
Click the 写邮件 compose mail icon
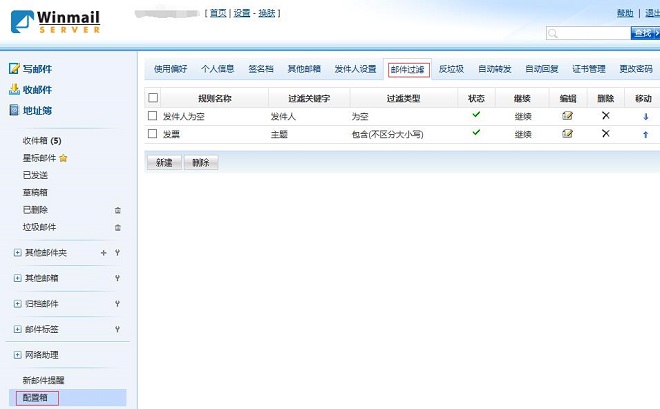point(14,69)
